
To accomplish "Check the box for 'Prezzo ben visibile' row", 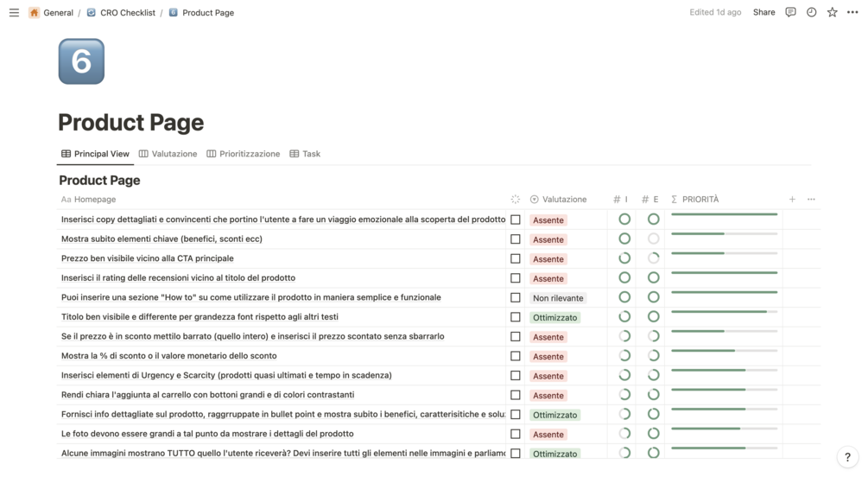I will 516,258.
